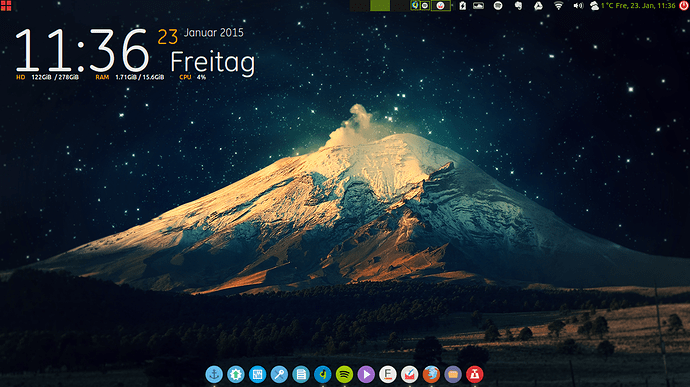Launch Spotify from the dock
This screenshot has width=690, height=387.
[x=344, y=374]
